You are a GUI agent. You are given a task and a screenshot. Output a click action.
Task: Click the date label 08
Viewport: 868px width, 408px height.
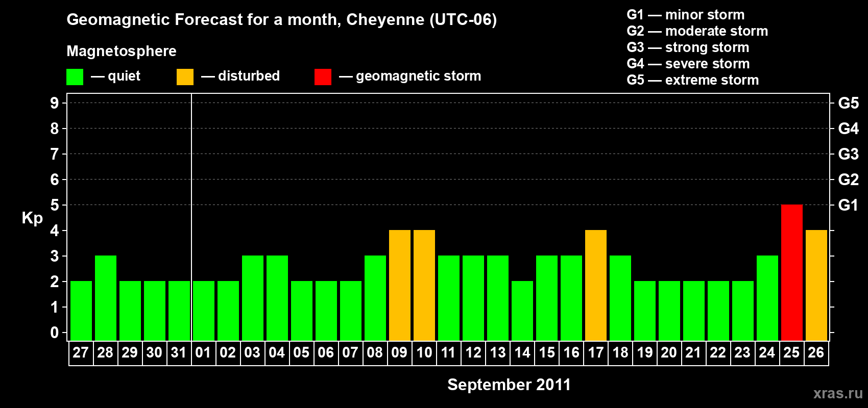click(375, 352)
